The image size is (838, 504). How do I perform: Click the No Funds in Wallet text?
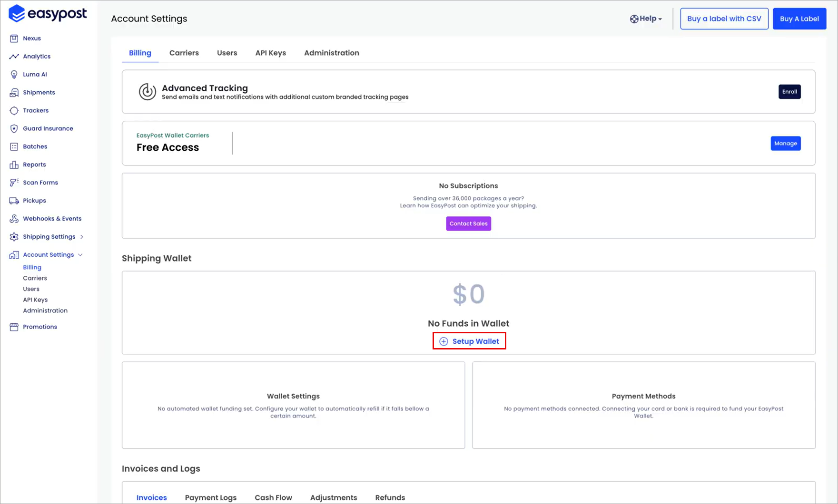pos(469,324)
